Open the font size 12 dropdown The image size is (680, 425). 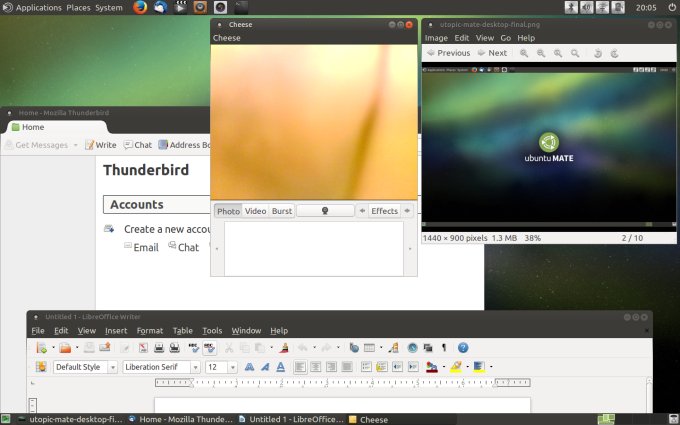(x=233, y=367)
